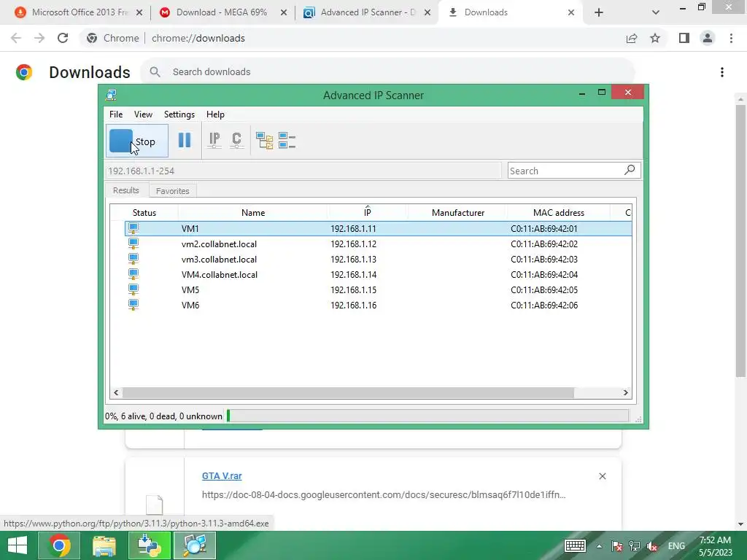
Task: Click MAC address C0:11:AB:69:42:03
Action: point(544,259)
